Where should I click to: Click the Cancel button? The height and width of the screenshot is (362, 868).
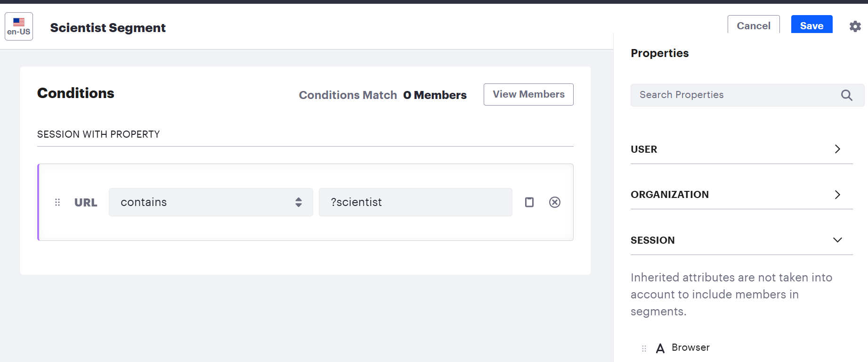(754, 25)
